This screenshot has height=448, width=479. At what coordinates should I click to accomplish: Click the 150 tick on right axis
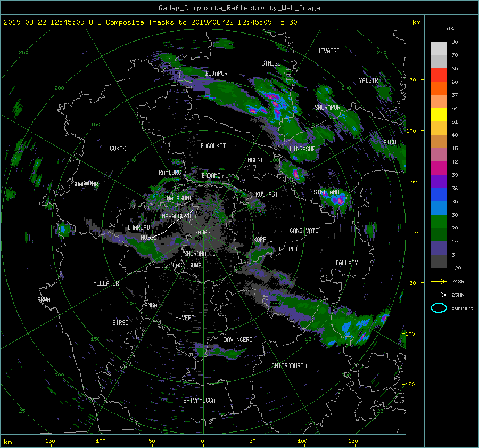(x=411, y=80)
